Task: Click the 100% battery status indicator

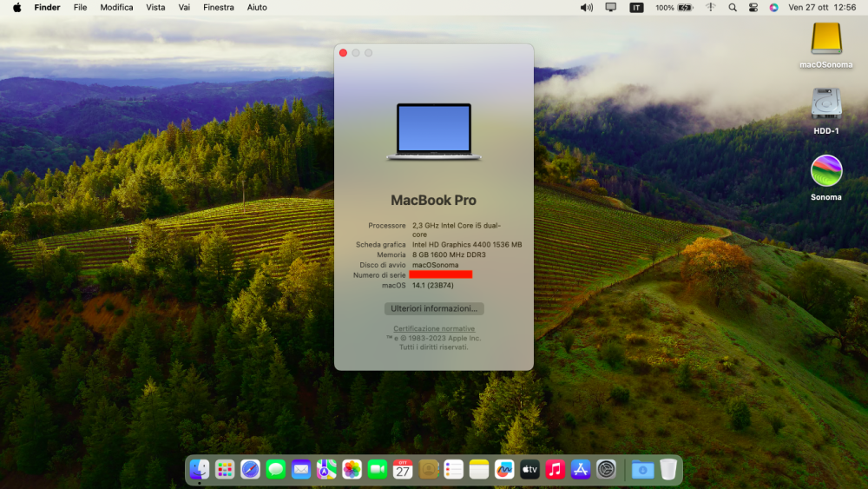Action: click(x=674, y=7)
